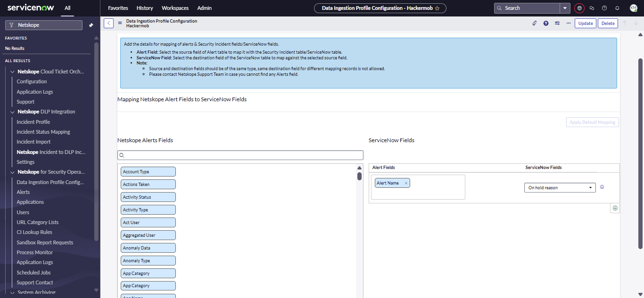Image resolution: width=644 pixels, height=298 pixels.
Task: Open attachments with the paperclip icon
Action: click(535, 23)
